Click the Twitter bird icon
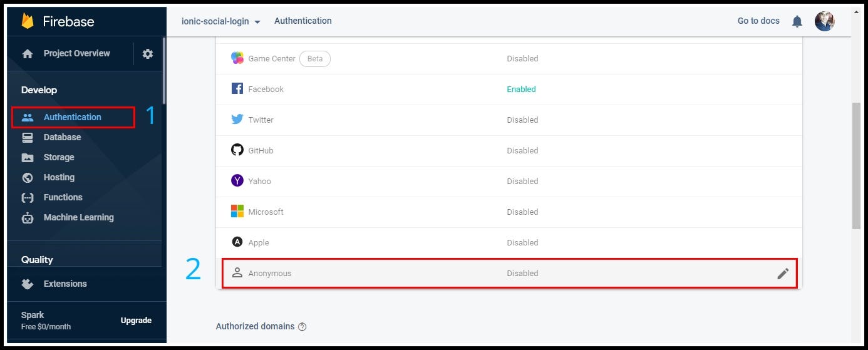The height and width of the screenshot is (350, 868). pos(237,120)
